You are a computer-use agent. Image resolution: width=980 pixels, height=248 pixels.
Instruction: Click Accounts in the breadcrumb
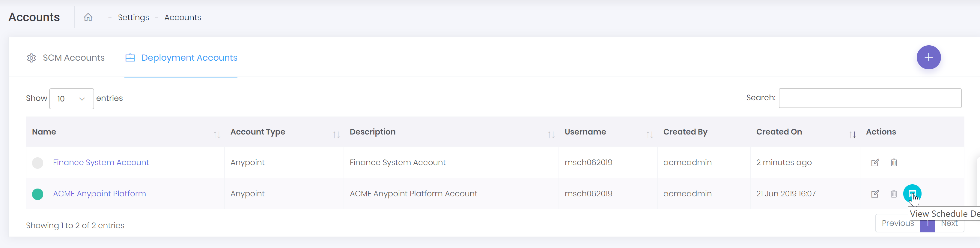point(183,17)
